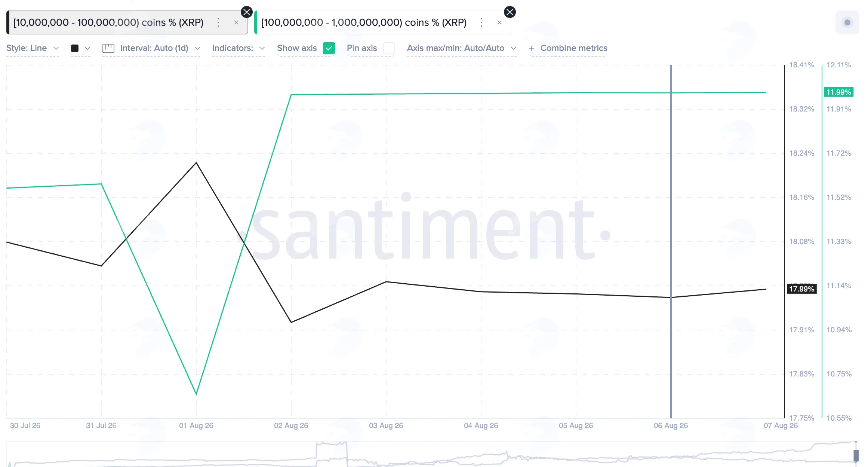Click the 02 Aug 26 date label
Screen dimensions: 868x467
pos(291,425)
